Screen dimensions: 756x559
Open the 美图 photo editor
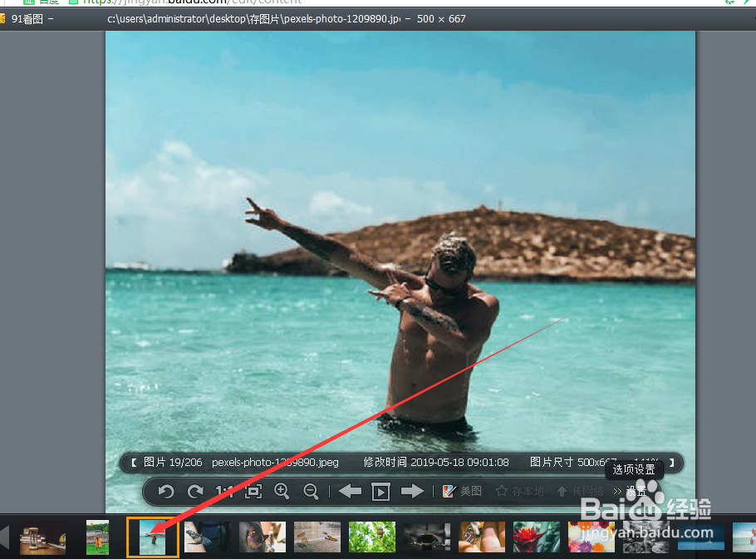[462, 491]
